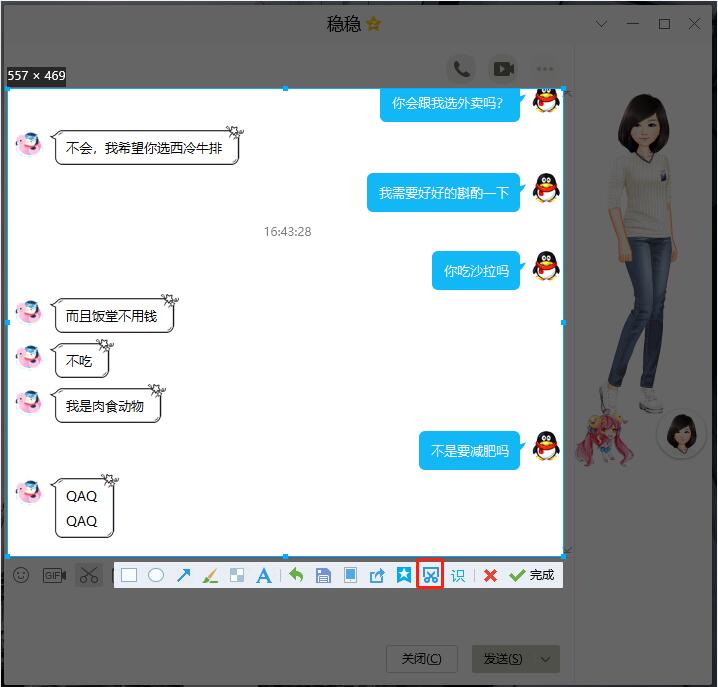
Task: Click the message 我需要好好的斟酌一下
Action: pos(443,192)
